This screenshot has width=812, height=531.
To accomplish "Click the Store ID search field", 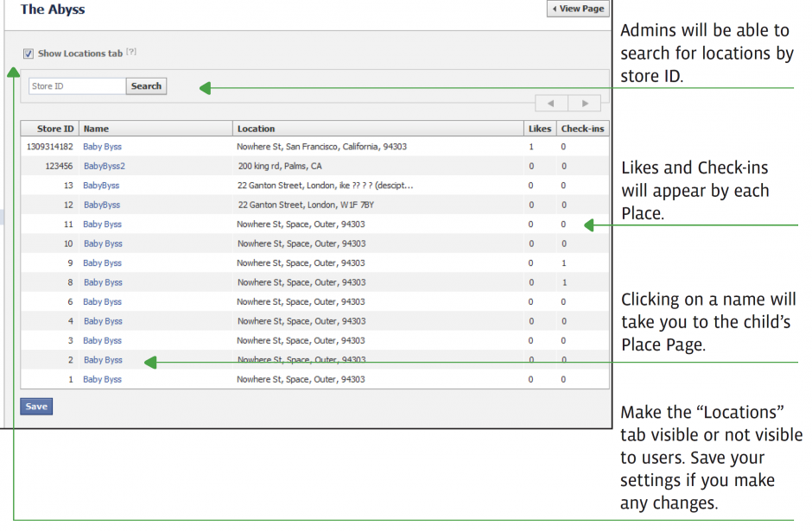I will [77, 86].
